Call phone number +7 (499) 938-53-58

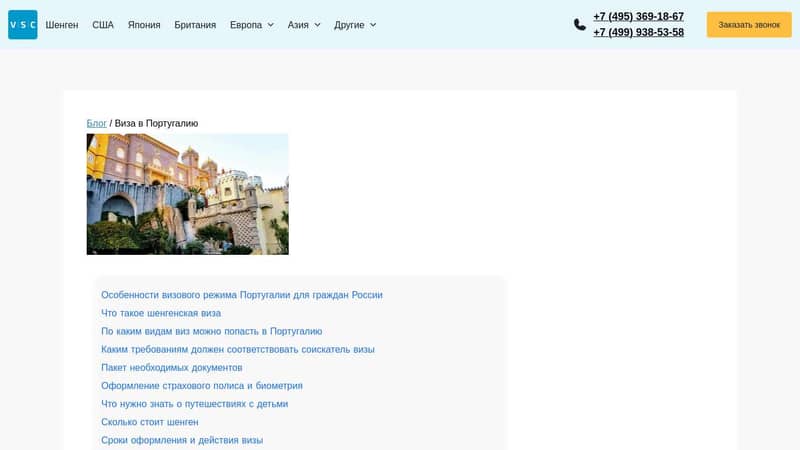(638, 32)
